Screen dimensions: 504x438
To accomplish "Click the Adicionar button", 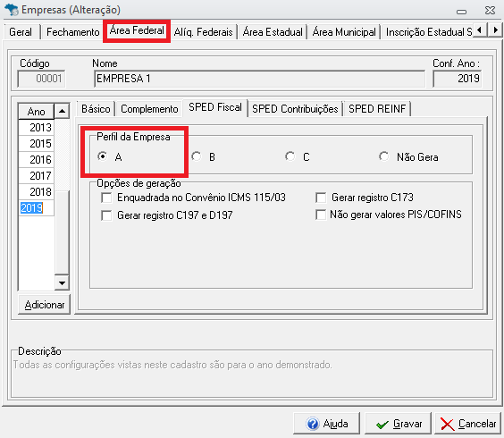I will pos(45,304).
